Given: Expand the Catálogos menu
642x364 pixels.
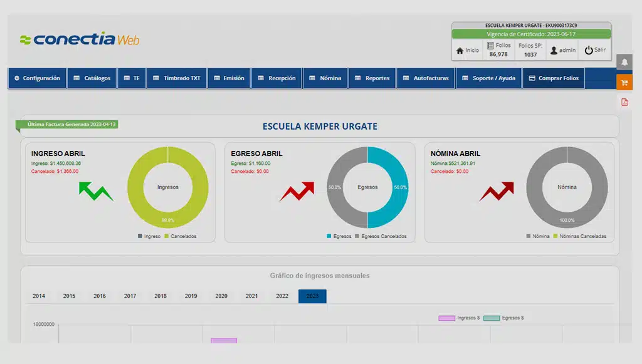Looking at the screenshot, I should coord(92,78).
